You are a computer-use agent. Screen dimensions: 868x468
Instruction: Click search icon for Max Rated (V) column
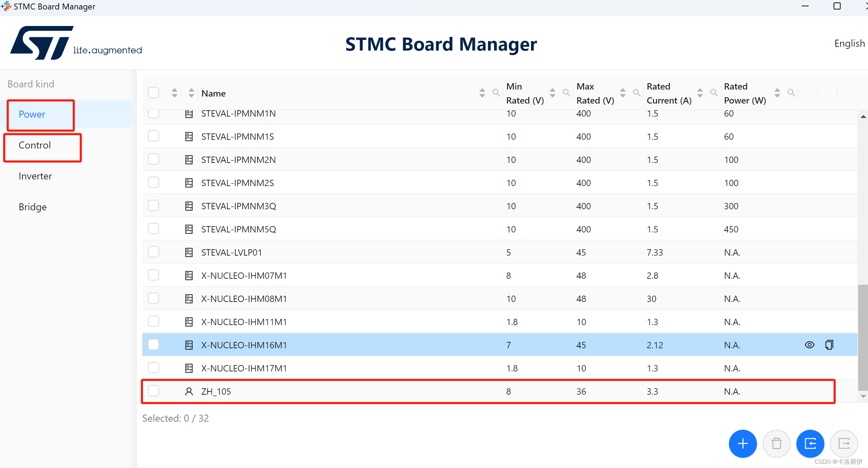[x=637, y=93]
